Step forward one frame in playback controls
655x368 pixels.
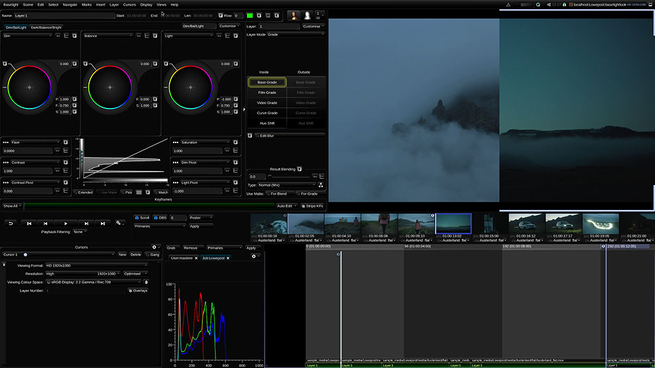coord(86,223)
